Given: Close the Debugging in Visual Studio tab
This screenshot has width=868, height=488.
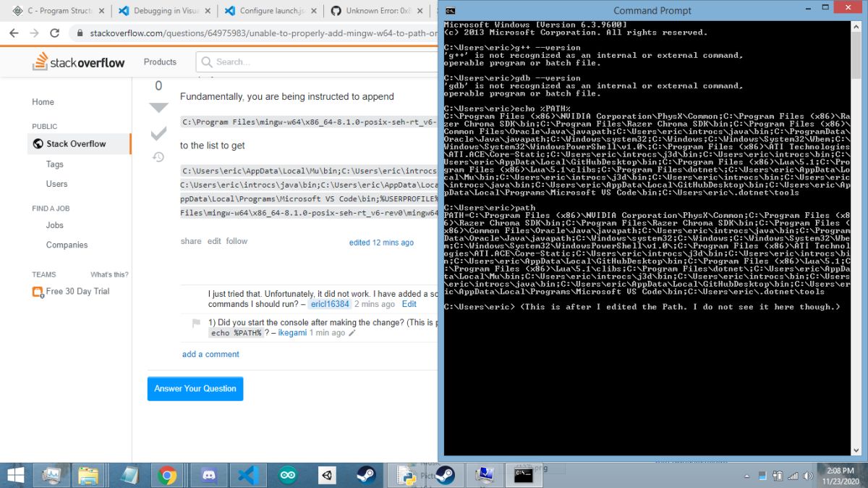Looking at the screenshot, I should (206, 11).
